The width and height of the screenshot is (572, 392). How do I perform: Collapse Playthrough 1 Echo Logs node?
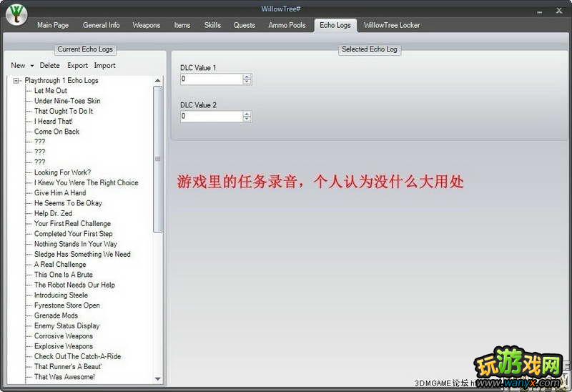(x=16, y=81)
